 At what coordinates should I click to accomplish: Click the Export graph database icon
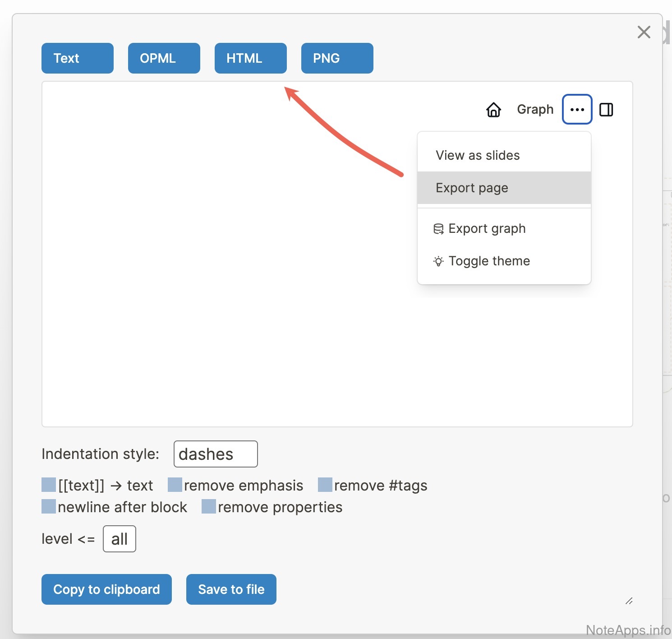coord(438,229)
